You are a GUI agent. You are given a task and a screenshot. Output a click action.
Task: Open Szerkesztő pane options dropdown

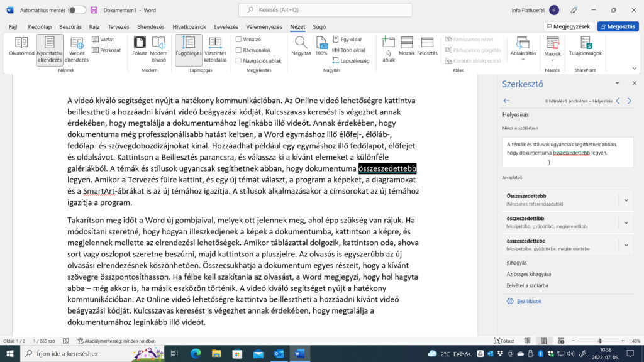click(x=617, y=84)
